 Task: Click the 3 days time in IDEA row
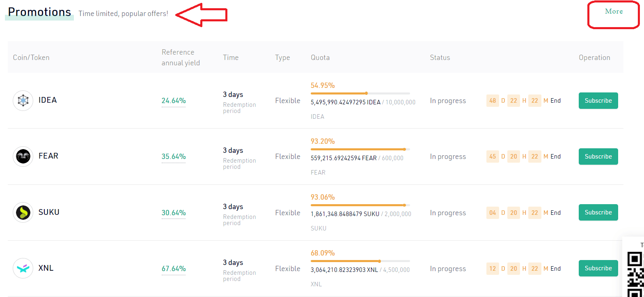(x=233, y=94)
